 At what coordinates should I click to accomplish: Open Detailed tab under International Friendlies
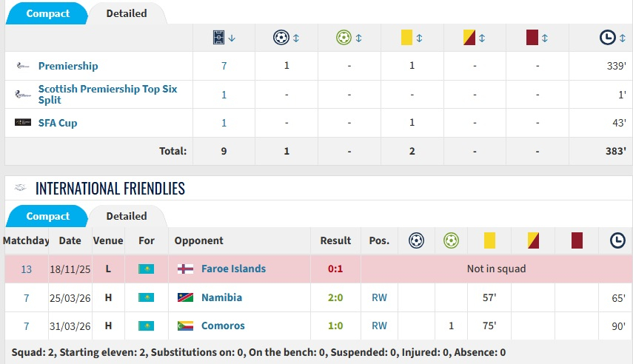point(126,216)
